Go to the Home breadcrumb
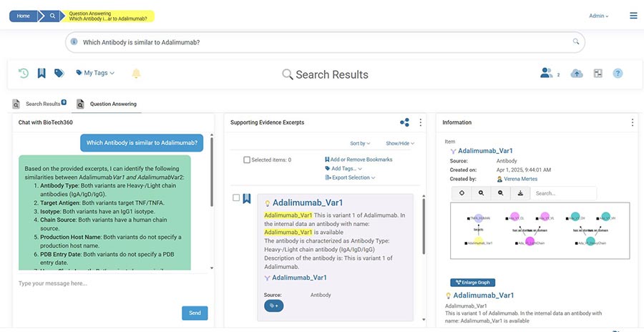This screenshot has width=644, height=332. (24, 16)
